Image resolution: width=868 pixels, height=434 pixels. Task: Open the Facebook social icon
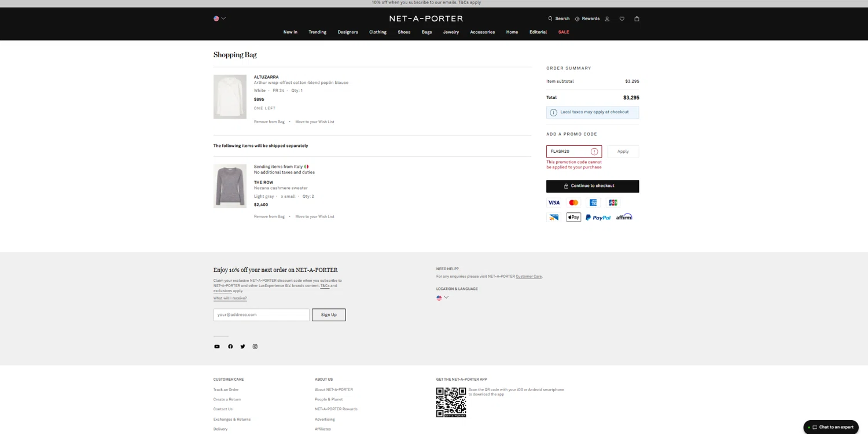[x=230, y=347]
